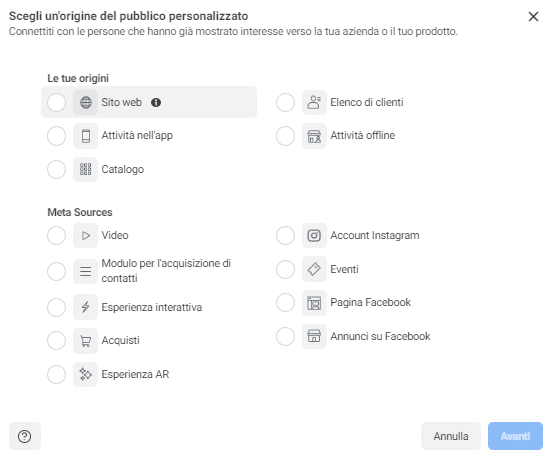Click the Attività nell'app phone icon

coord(86,136)
